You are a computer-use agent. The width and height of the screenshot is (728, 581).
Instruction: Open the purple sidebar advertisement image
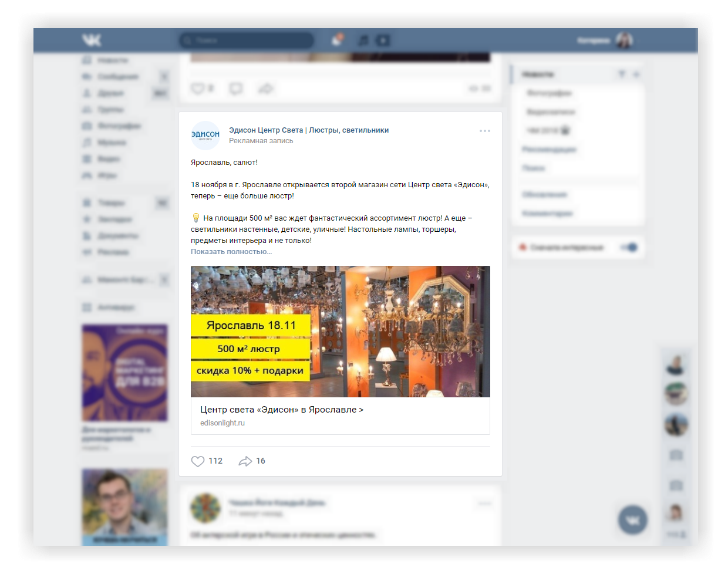[124, 373]
